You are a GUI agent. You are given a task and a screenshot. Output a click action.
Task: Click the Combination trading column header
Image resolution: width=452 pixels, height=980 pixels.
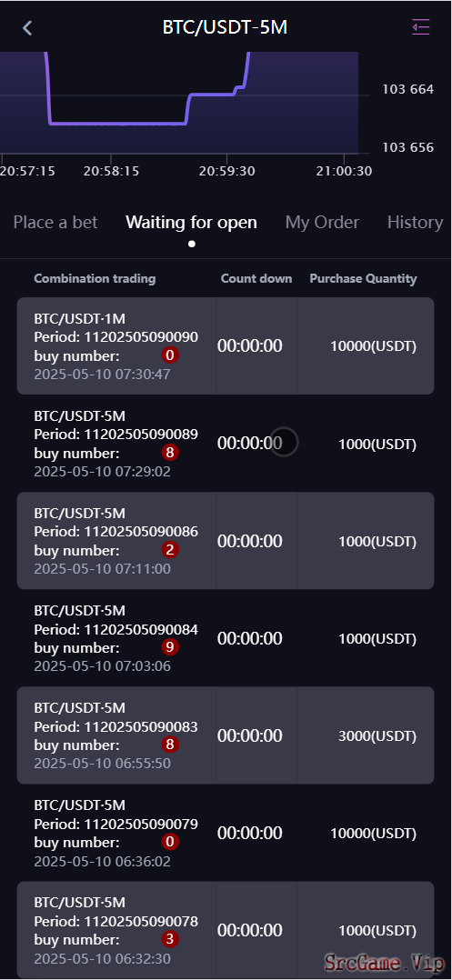(95, 279)
